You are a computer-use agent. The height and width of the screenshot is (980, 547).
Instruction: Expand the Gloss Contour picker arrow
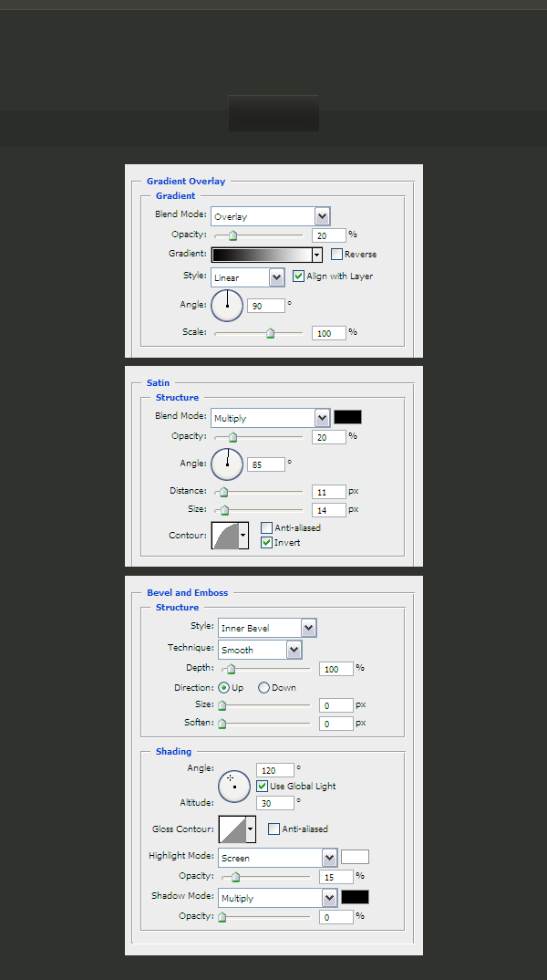pyautogui.click(x=251, y=829)
